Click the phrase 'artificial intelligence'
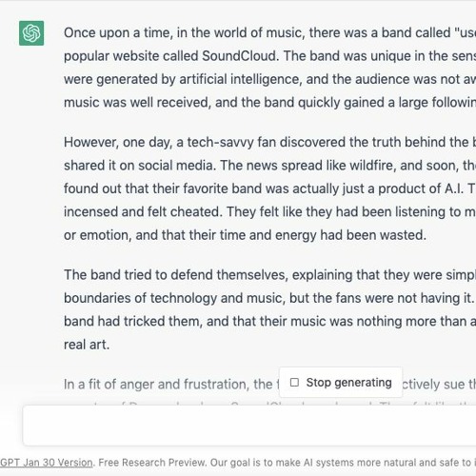This screenshot has width=476, height=476. pyautogui.click(x=239, y=79)
